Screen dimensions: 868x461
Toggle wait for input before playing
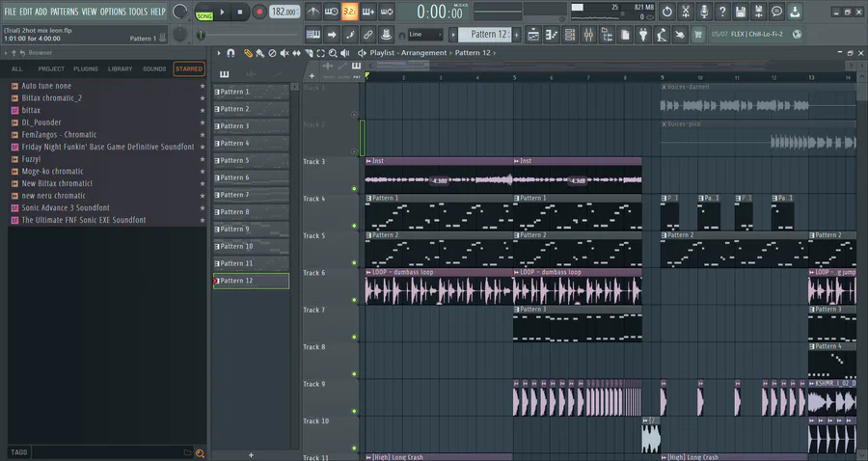pyautogui.click(x=331, y=12)
